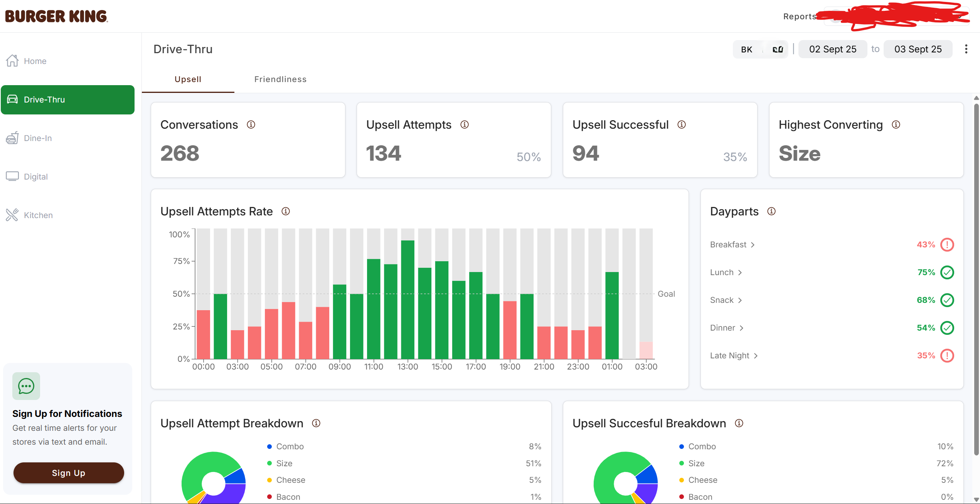Screen dimensions: 980x504
Task: Click the 13:00 bar in the chart
Action: [407, 300]
